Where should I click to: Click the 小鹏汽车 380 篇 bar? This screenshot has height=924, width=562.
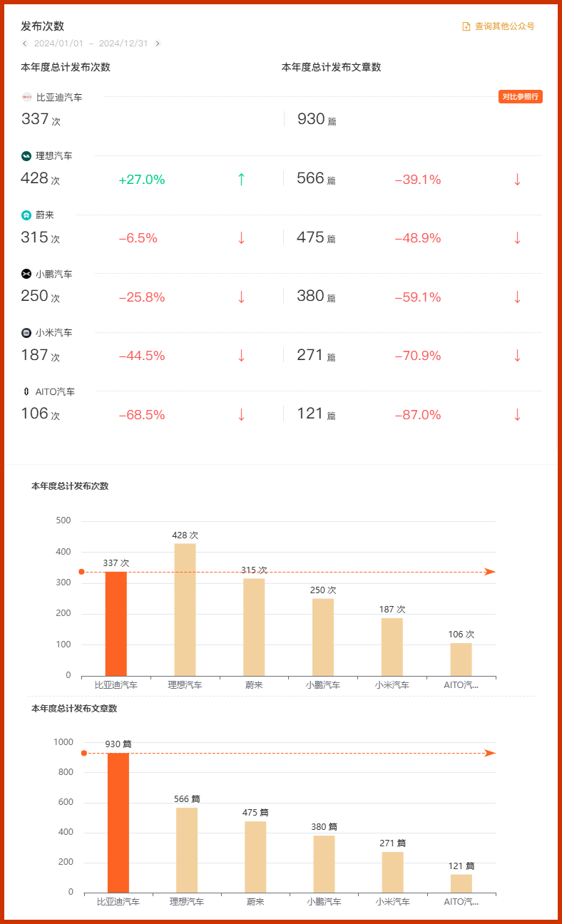(324, 864)
